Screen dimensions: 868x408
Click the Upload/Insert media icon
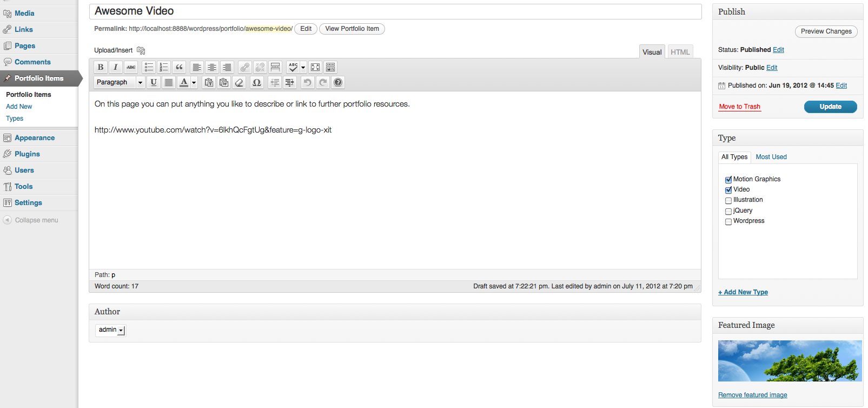(x=141, y=50)
